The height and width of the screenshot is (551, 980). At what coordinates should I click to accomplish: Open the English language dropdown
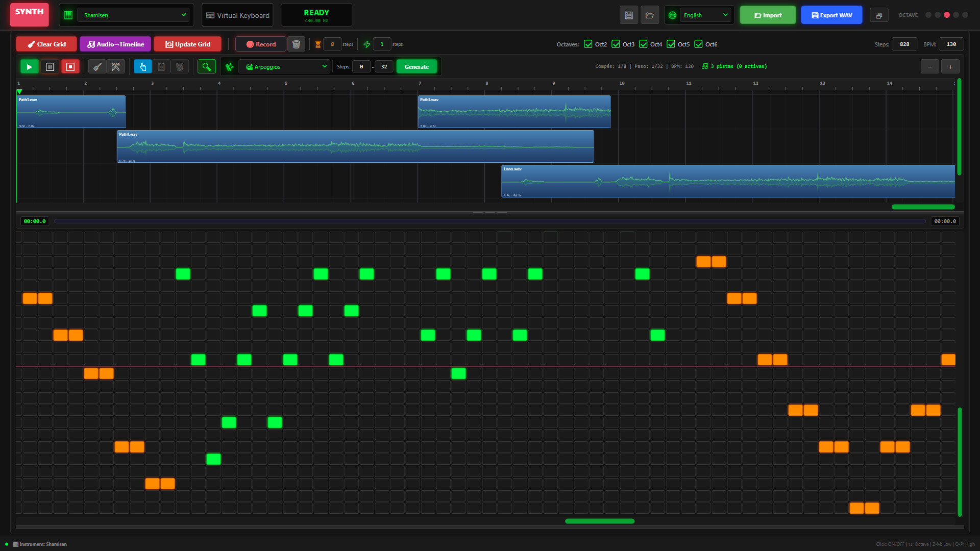point(705,15)
